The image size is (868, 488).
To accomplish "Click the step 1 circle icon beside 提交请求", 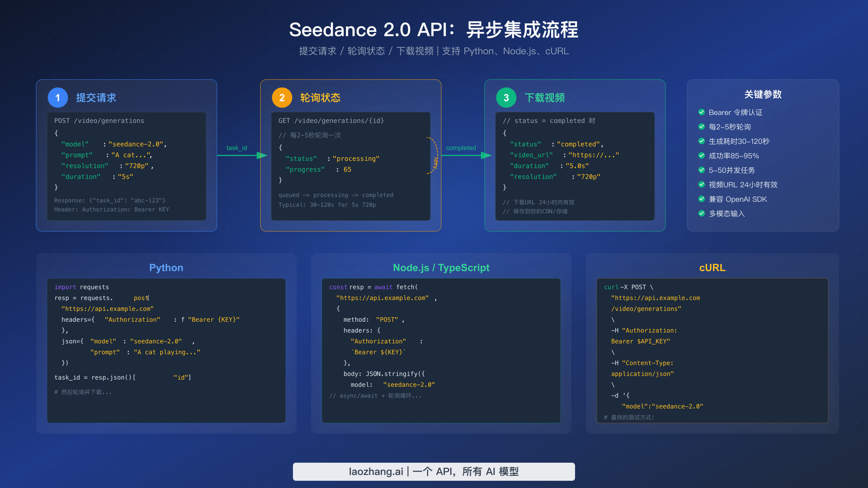I will pos(58,97).
